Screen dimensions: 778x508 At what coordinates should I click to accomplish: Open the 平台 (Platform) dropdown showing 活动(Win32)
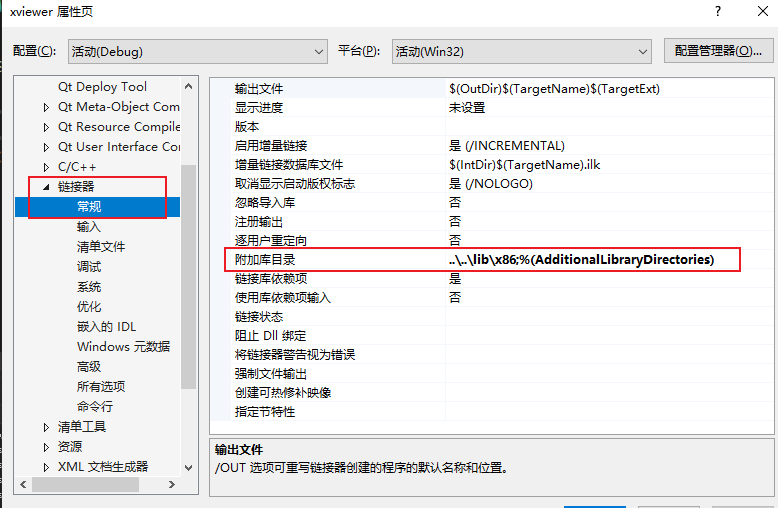click(521, 52)
